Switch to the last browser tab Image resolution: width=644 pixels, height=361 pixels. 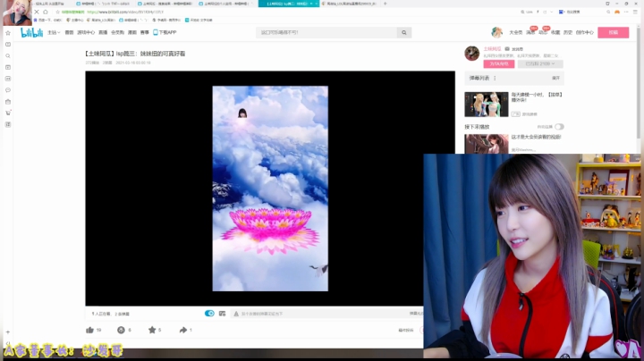350,4
